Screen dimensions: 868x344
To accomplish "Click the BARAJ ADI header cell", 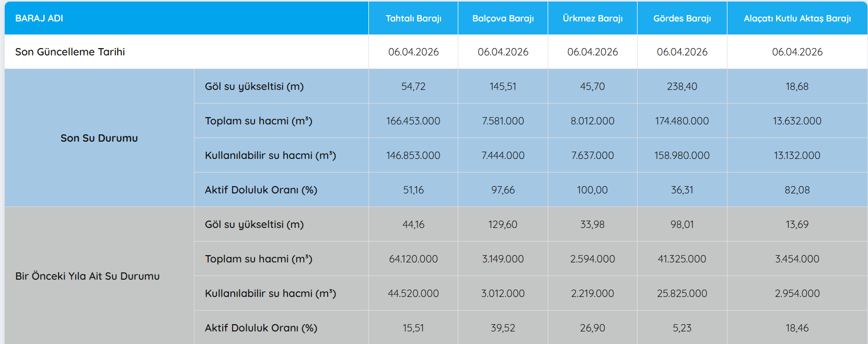I will point(39,18).
